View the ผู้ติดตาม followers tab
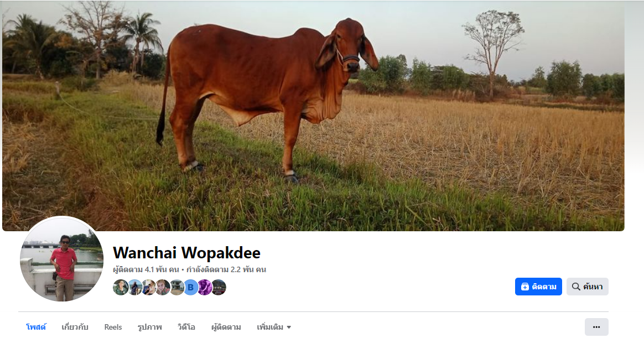 tap(226, 327)
